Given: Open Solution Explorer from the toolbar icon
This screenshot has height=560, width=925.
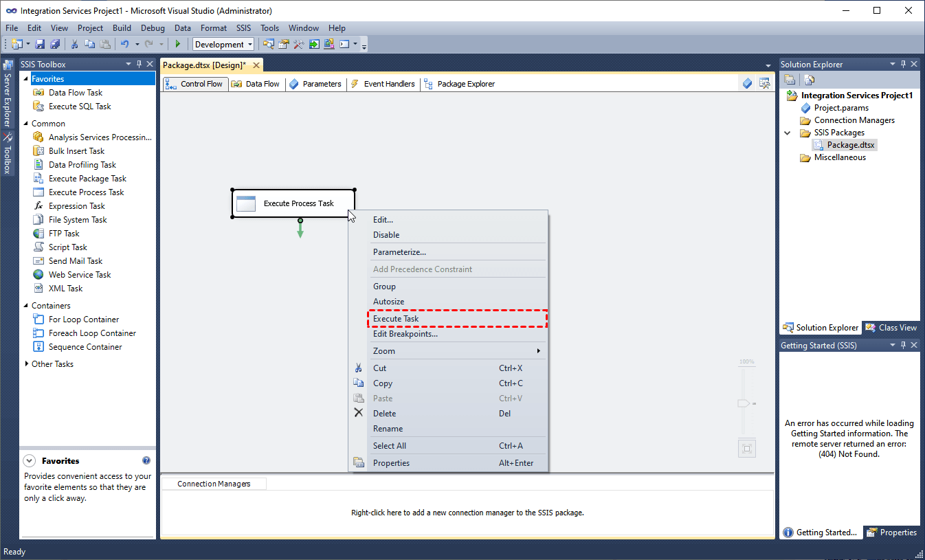Looking at the screenshot, I should 268,44.
